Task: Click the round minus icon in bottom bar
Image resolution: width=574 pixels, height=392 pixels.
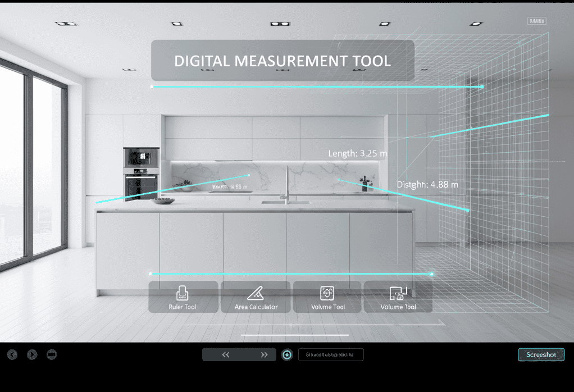Action: point(52,354)
